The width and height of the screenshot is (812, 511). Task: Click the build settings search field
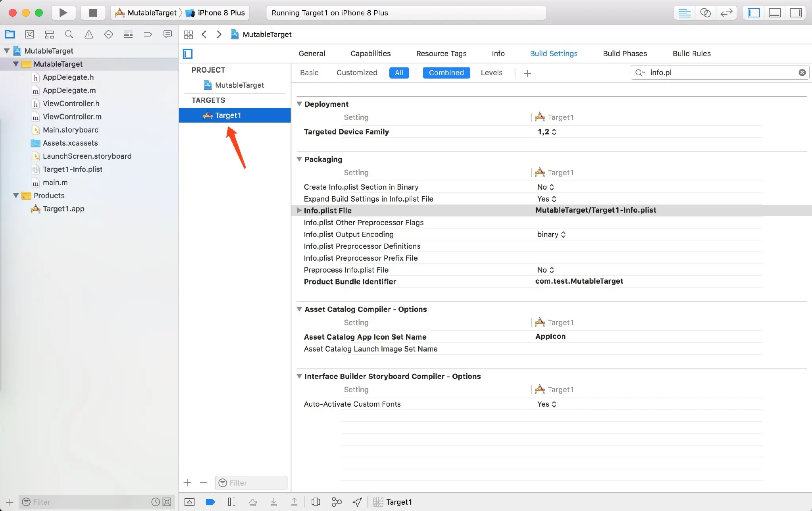pyautogui.click(x=720, y=73)
